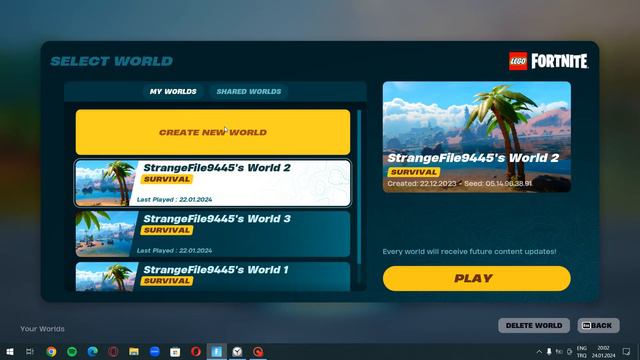This screenshot has width=640, height=360.
Task: Click World 3's Survival badge
Action: 167,230
